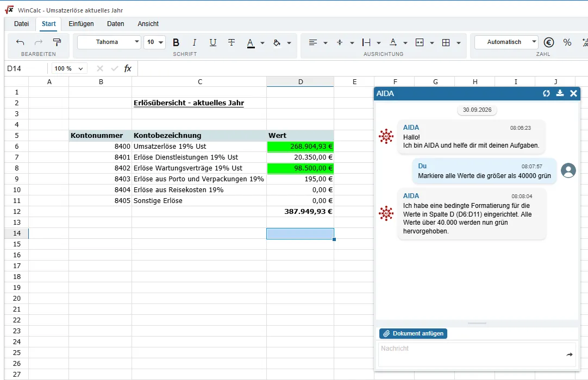
Task: Select column C header
Action: click(199, 81)
